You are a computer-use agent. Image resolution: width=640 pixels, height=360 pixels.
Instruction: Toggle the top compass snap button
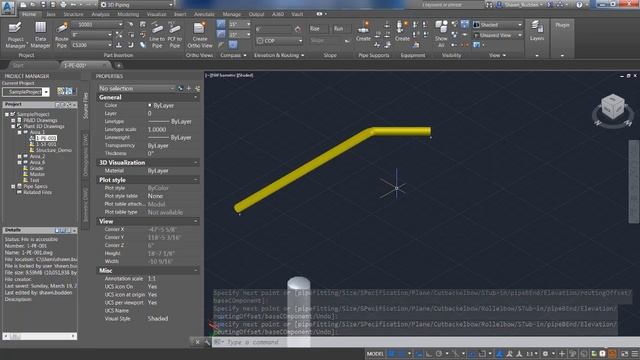coord(221,24)
